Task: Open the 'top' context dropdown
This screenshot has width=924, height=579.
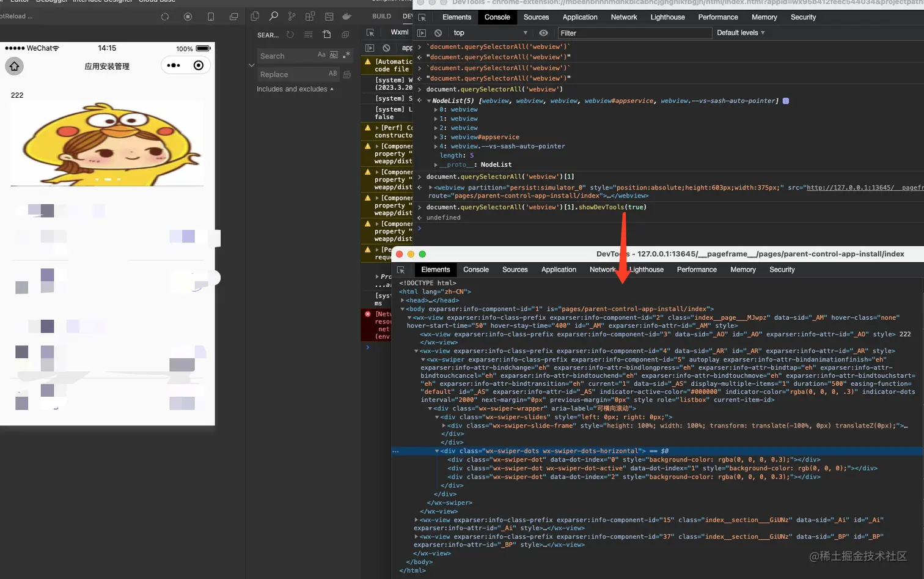Action: (490, 33)
